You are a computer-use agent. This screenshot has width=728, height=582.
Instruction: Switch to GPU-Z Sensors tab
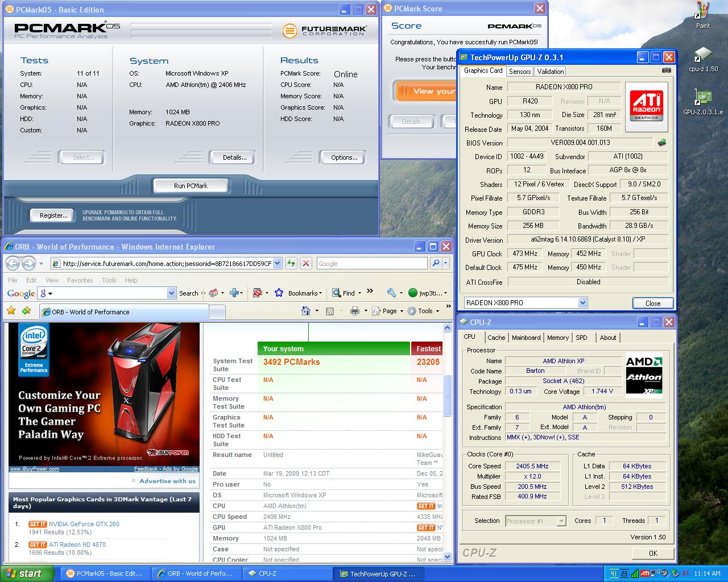(520, 71)
